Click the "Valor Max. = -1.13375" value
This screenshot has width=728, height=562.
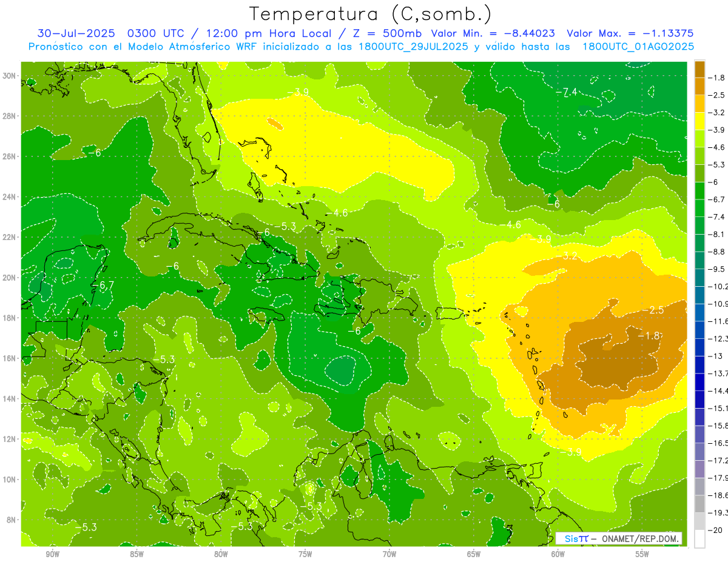[x=630, y=33]
